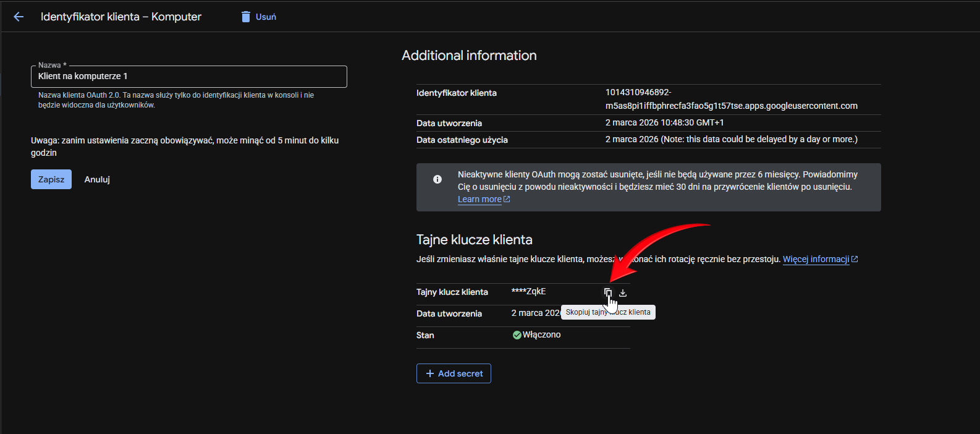Screen dimensions: 980x434
Task: Copy the client secret with the copy icon
Action: [608, 292]
